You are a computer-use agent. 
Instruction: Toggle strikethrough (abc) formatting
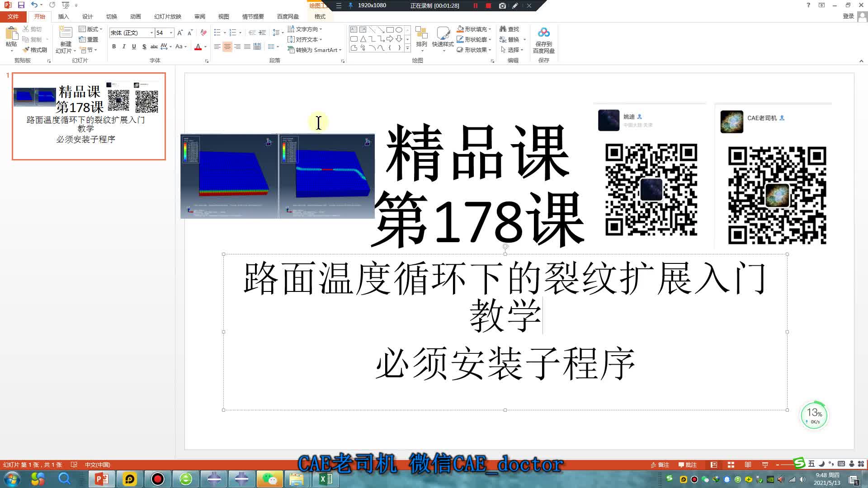click(154, 47)
